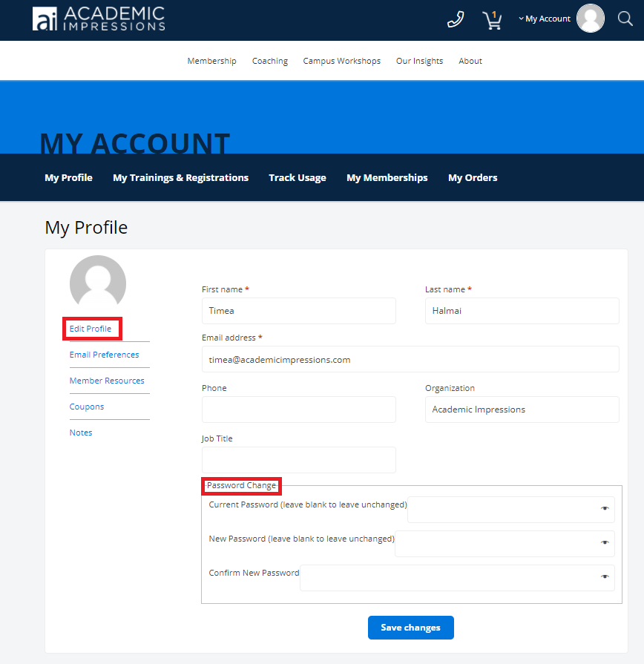
Task: Go to the Track Usage tab
Action: coord(298,177)
